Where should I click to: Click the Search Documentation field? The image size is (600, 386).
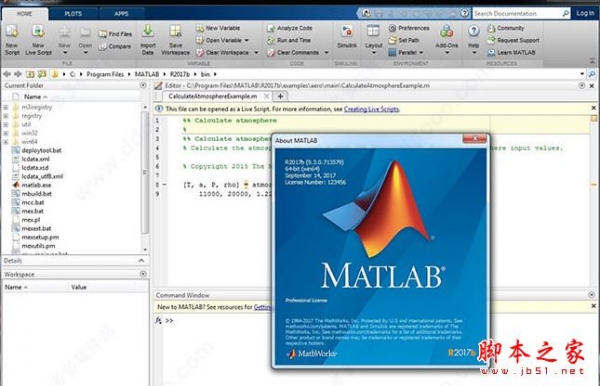point(517,13)
